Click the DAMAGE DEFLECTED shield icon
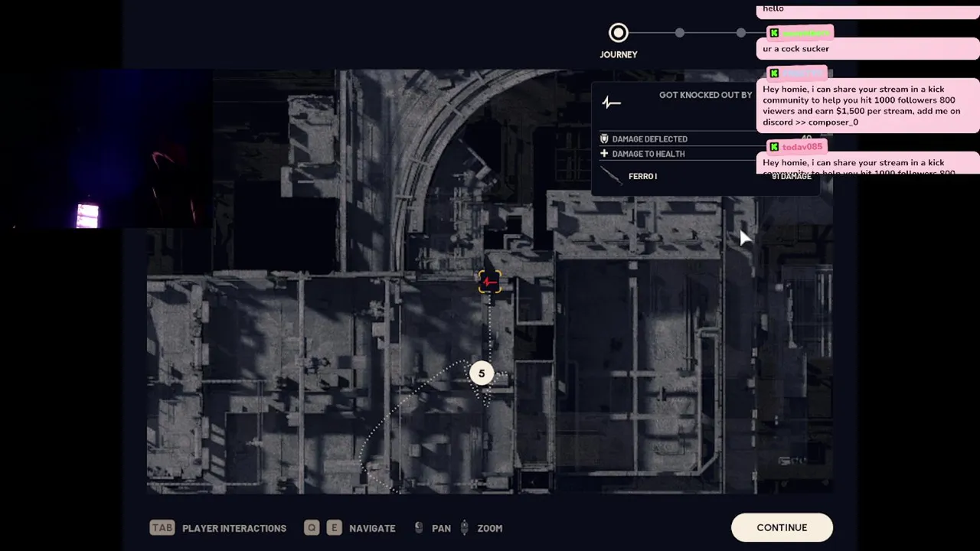The image size is (980, 551). click(x=604, y=139)
